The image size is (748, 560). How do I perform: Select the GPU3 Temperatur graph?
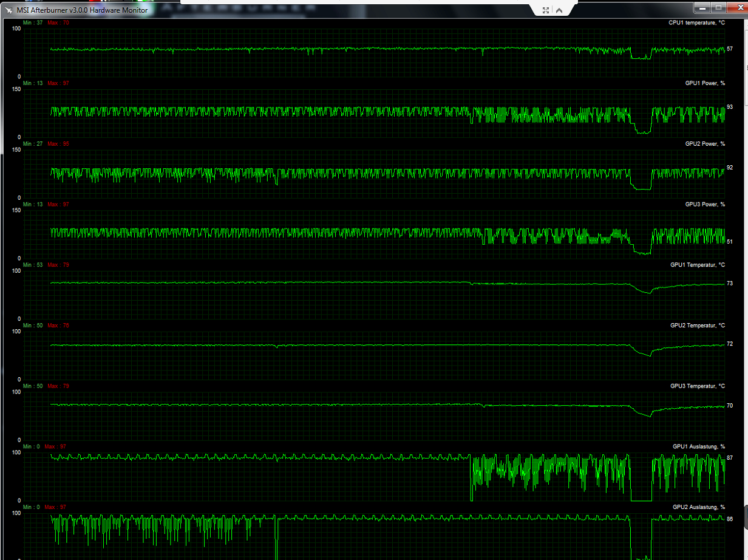coord(375,416)
